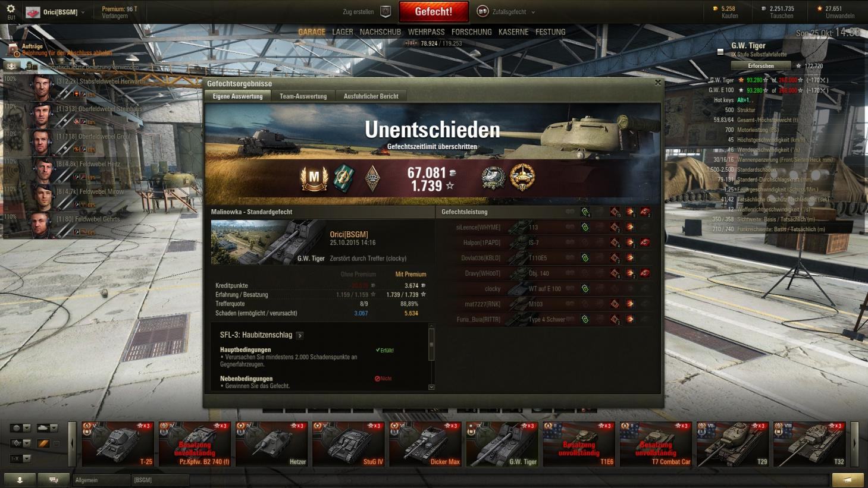Click the red Gefecht! button
868x488 pixels.
click(433, 11)
